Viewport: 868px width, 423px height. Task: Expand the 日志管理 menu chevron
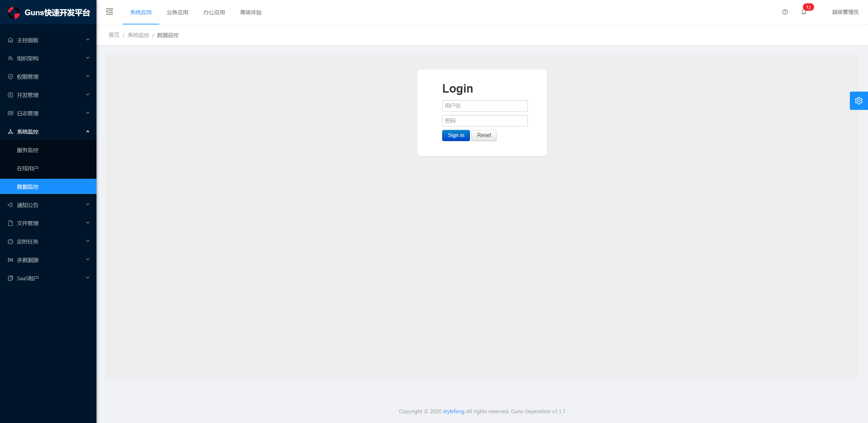(88, 113)
